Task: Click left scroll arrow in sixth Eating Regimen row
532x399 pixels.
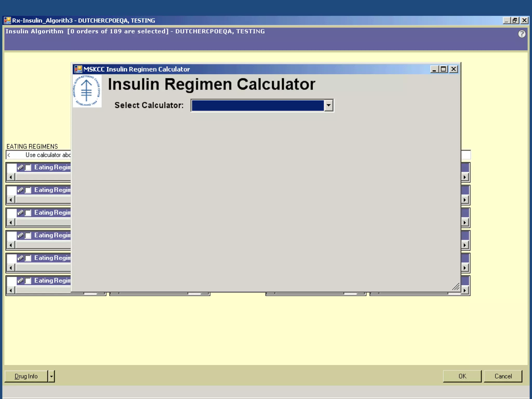Action: point(11,290)
